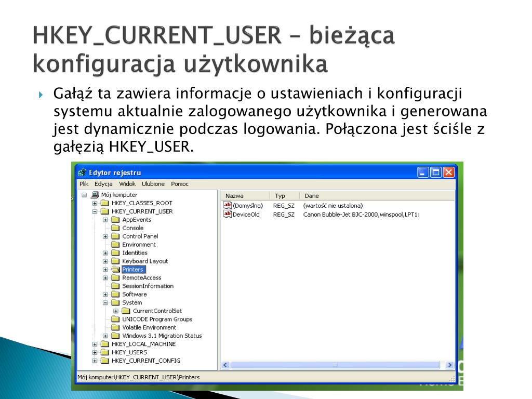This screenshot has width=532, height=399.
Task: Collapse the Mój komputer root node
Action: [84, 195]
